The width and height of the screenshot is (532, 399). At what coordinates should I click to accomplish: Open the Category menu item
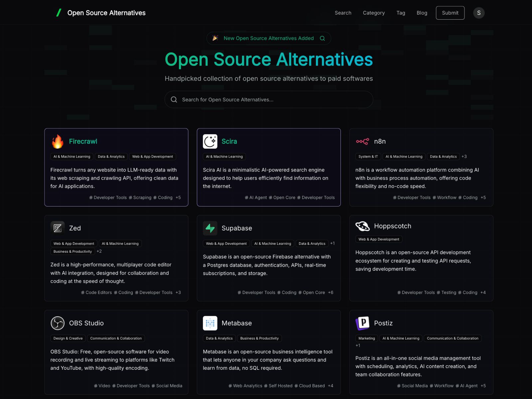374,13
